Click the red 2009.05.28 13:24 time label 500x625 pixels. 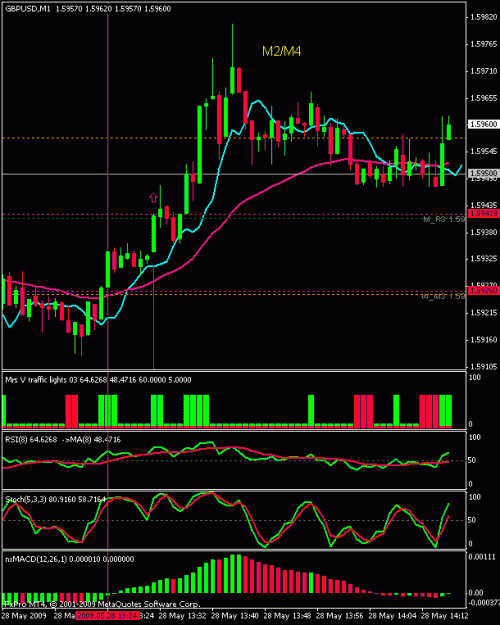(x=107, y=616)
